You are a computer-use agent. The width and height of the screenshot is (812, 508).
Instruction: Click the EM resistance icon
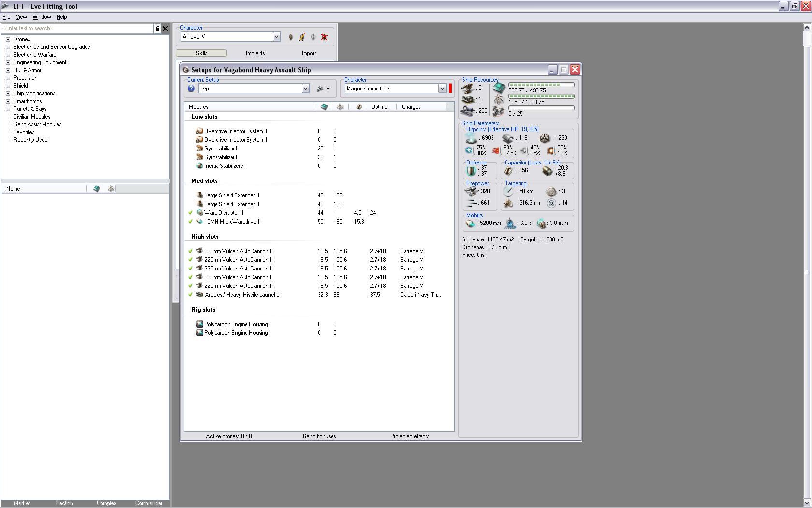click(x=469, y=150)
